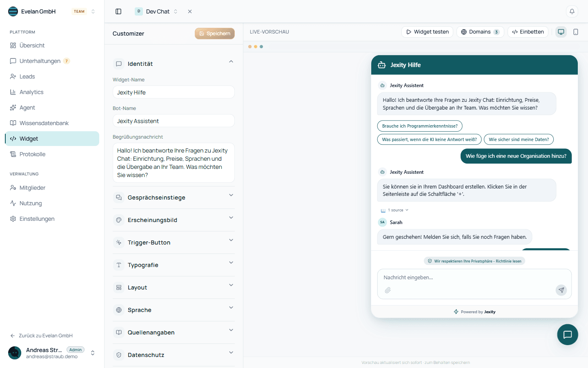The image size is (588, 368).
Task: Expand the Trigger-Button section chevron
Action: [x=231, y=240]
